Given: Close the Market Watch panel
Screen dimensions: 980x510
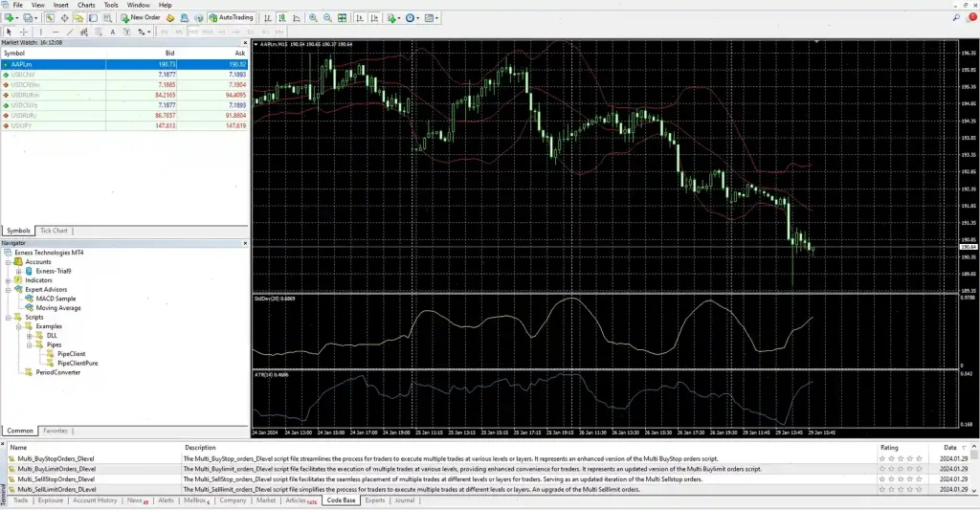Looking at the screenshot, I should tap(245, 43).
